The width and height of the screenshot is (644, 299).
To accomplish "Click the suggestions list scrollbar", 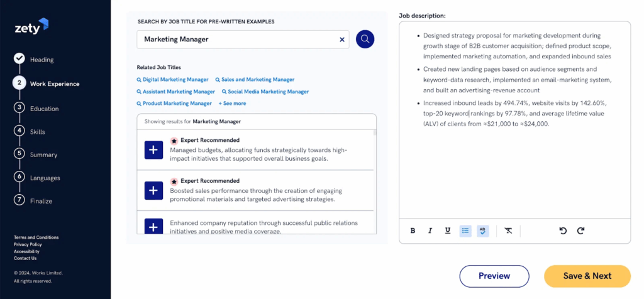I will [375, 133].
